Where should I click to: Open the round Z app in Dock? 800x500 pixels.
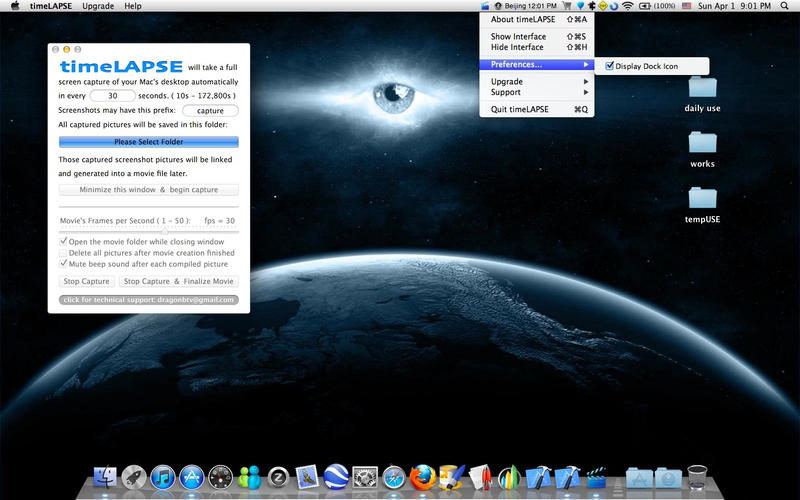click(279, 478)
